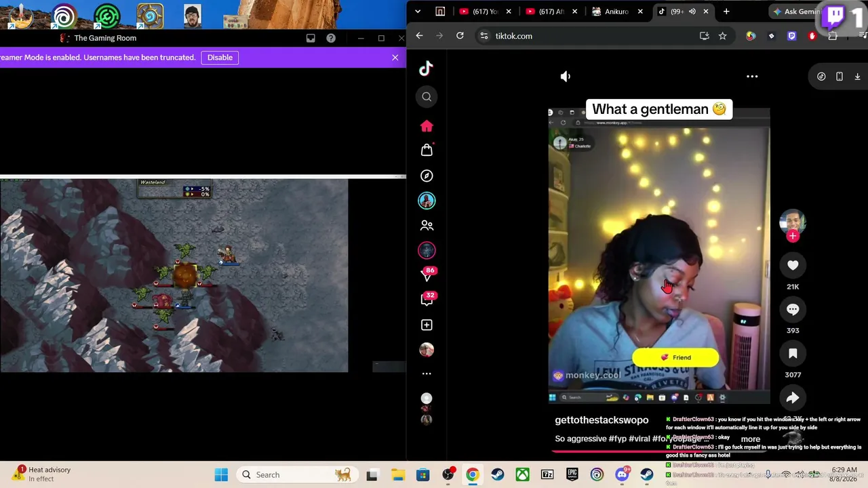Open the Chrome extensions puzzle icon

pos(833,36)
